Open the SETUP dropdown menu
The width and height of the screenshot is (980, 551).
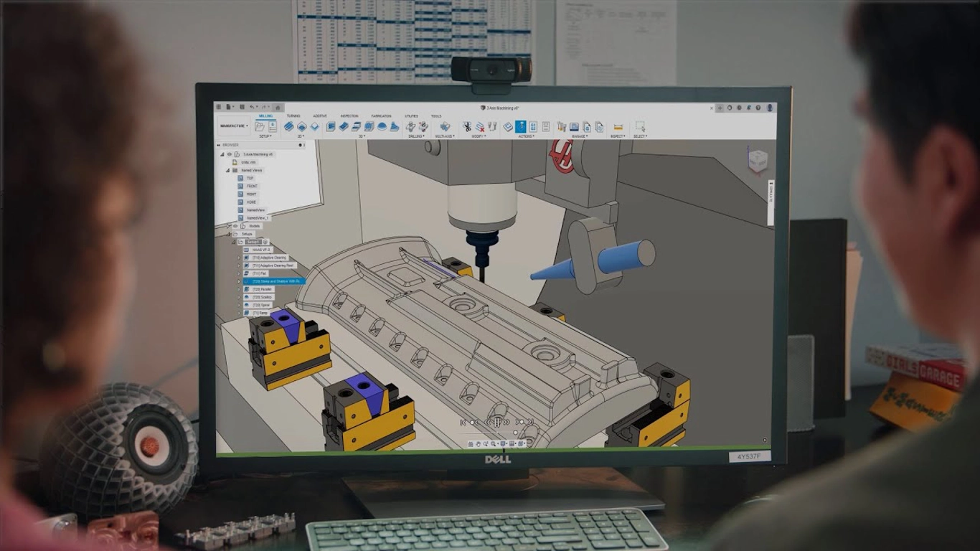pos(265,136)
